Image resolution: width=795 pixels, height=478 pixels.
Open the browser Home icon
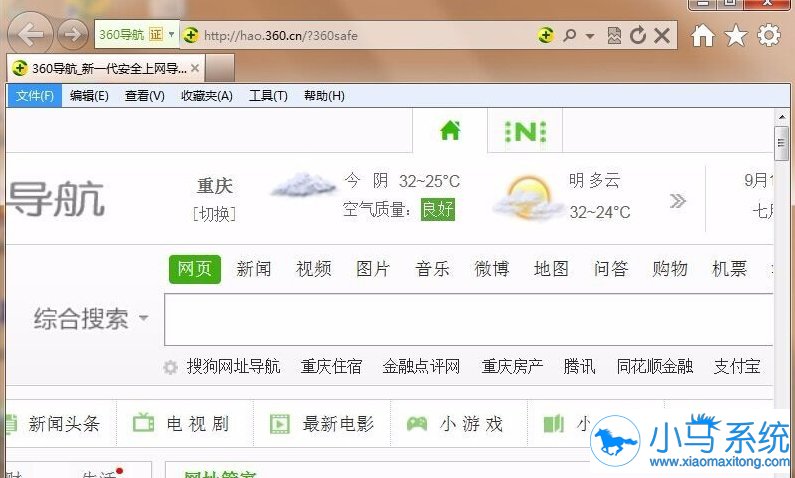tap(703, 35)
